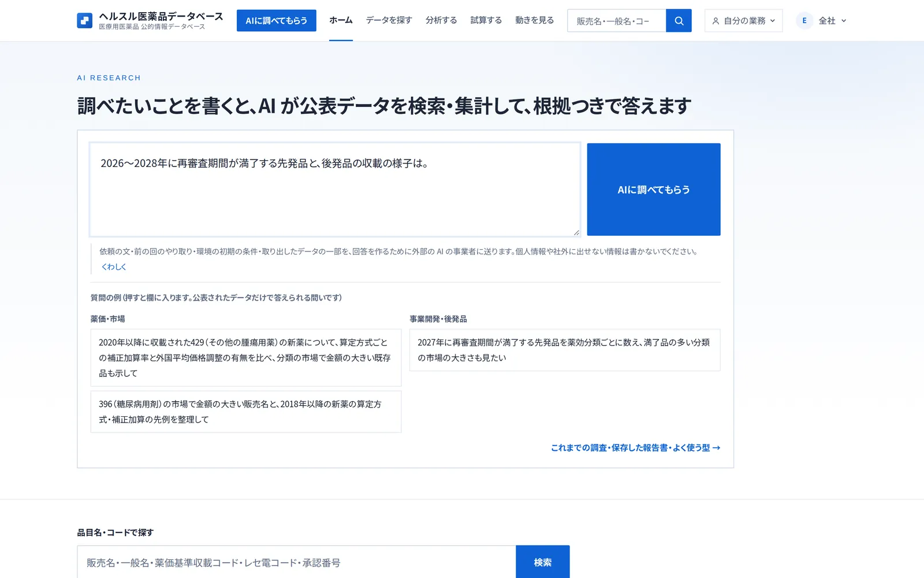Click the 事業開発・後発品 category label
The image size is (924, 578).
(438, 319)
